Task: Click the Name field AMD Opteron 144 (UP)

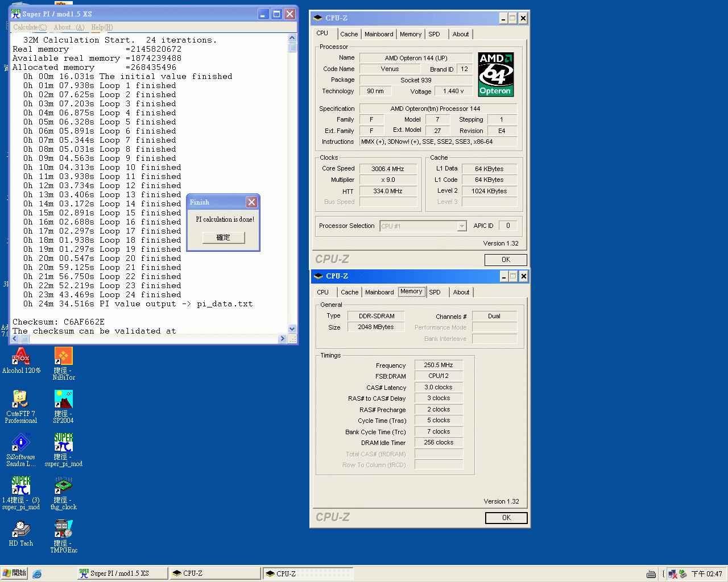Action: coord(416,58)
